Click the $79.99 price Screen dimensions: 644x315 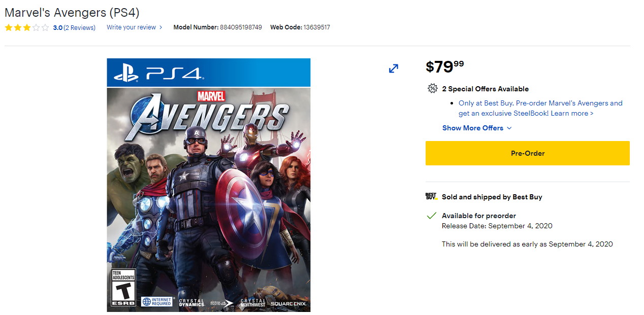444,66
